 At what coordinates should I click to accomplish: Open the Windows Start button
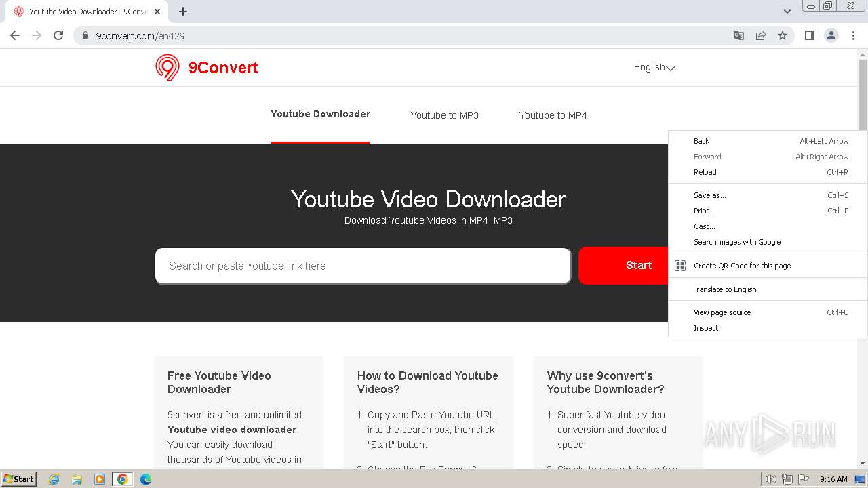(x=18, y=479)
